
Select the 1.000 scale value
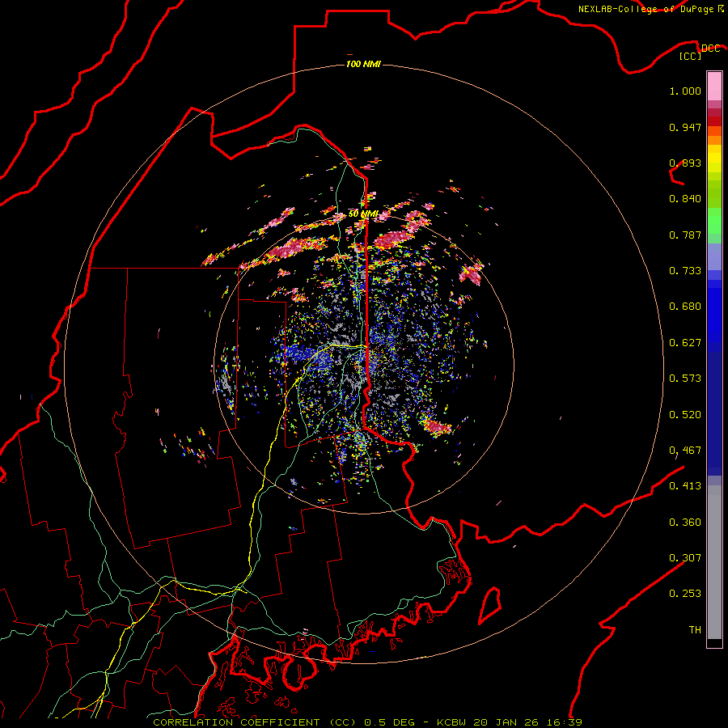tap(685, 91)
